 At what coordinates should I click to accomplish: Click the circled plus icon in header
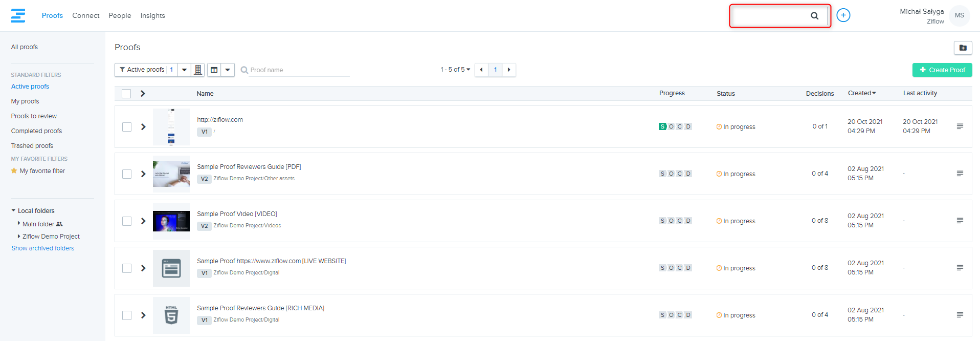(x=843, y=15)
